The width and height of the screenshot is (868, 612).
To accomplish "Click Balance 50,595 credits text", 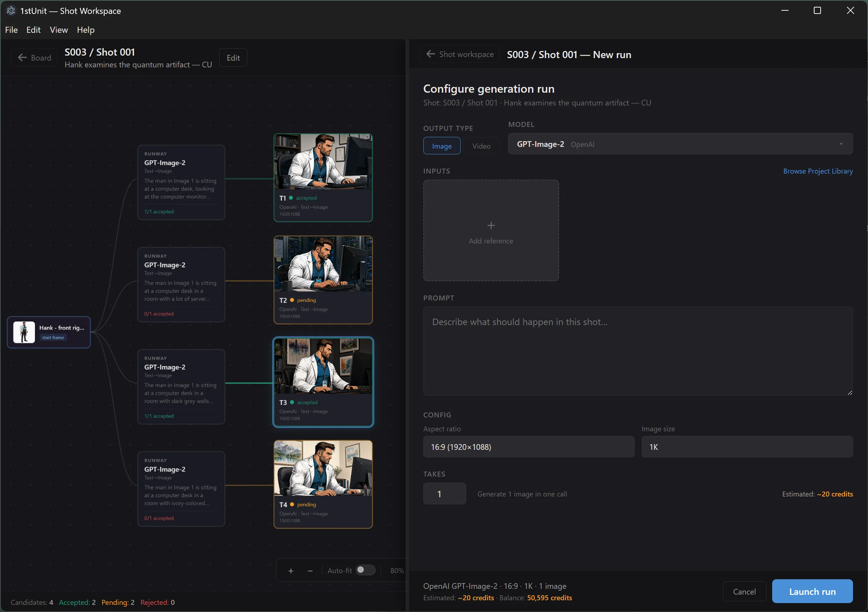I will 536,598.
